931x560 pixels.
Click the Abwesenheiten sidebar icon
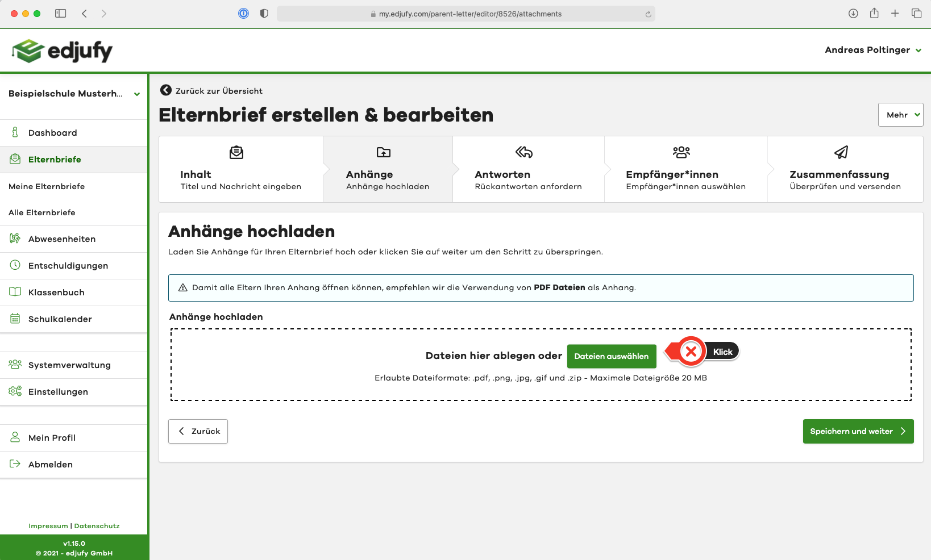15,239
